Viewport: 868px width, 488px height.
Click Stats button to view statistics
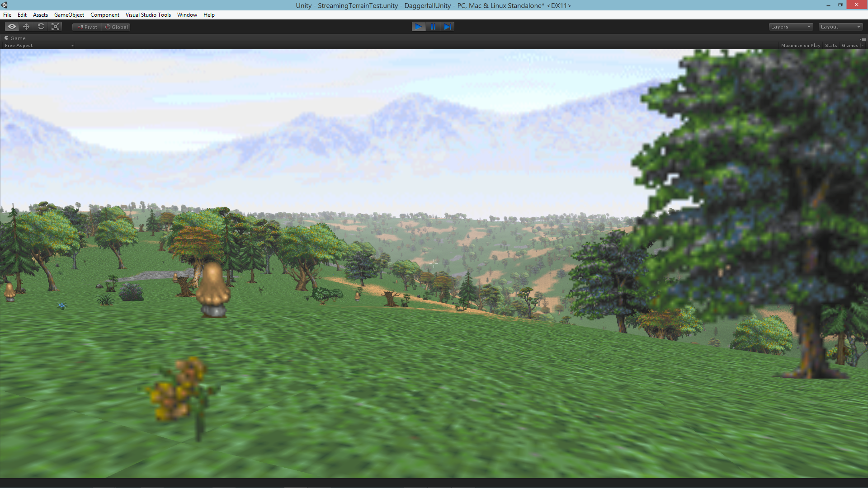coord(831,45)
